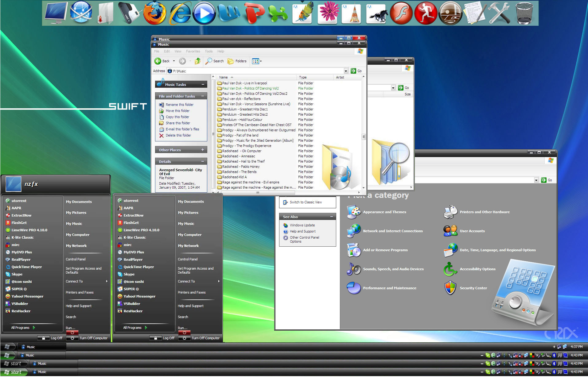Go up one folder level in Music window
The width and height of the screenshot is (588, 377).
[x=198, y=61]
